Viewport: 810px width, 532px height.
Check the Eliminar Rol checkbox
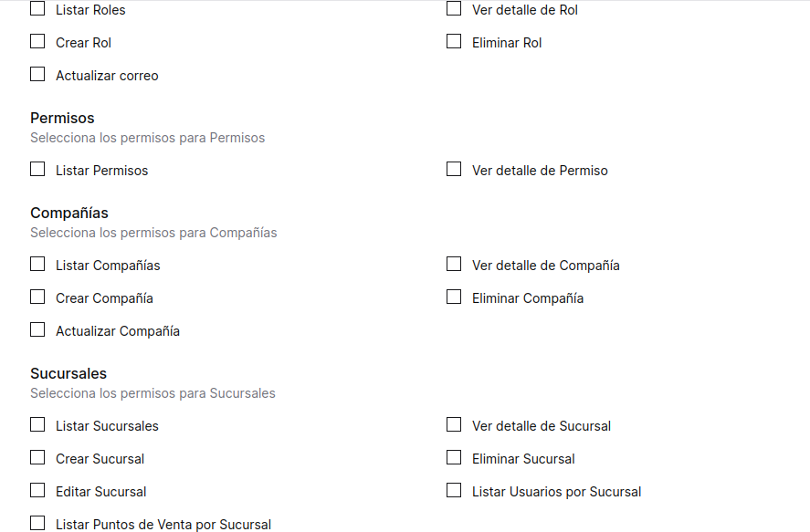[454, 41]
